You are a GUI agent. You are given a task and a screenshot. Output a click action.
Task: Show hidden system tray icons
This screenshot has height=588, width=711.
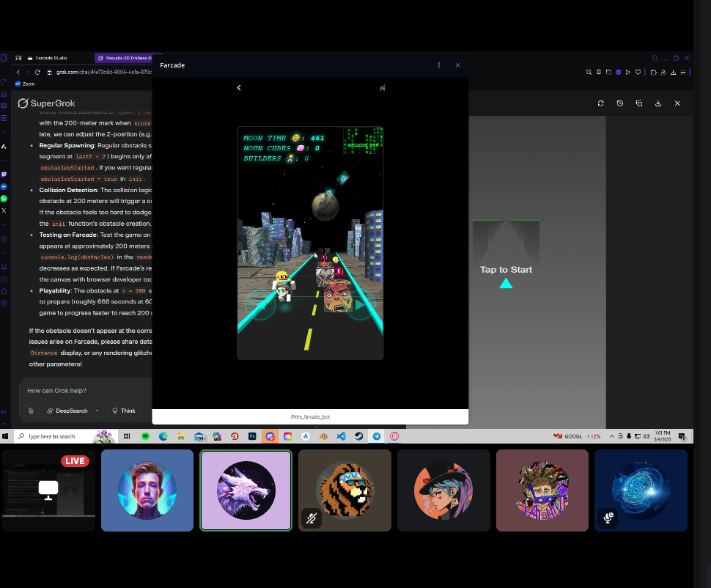[x=611, y=436]
